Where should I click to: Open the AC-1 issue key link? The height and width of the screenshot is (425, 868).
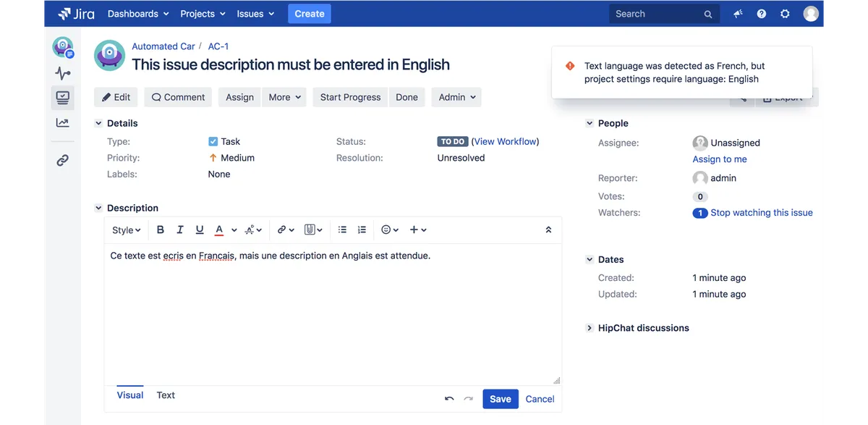coord(218,46)
